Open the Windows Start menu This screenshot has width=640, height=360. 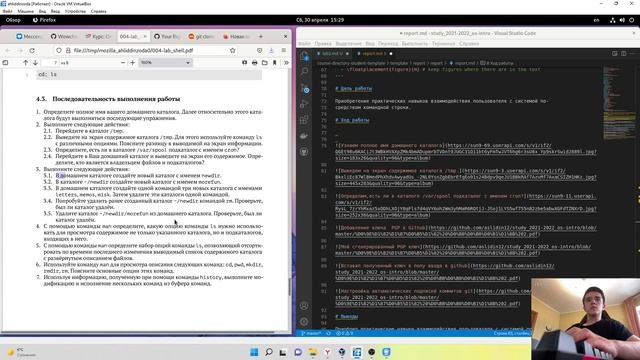(254, 352)
